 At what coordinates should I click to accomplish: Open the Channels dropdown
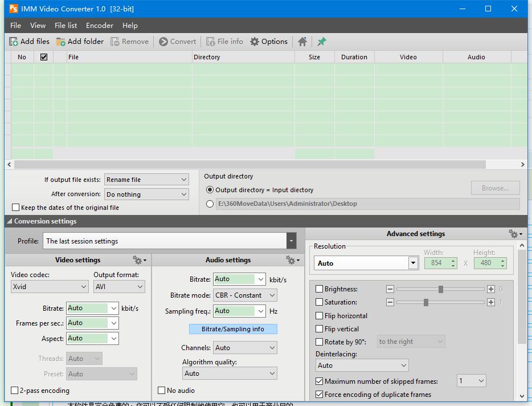(245, 348)
